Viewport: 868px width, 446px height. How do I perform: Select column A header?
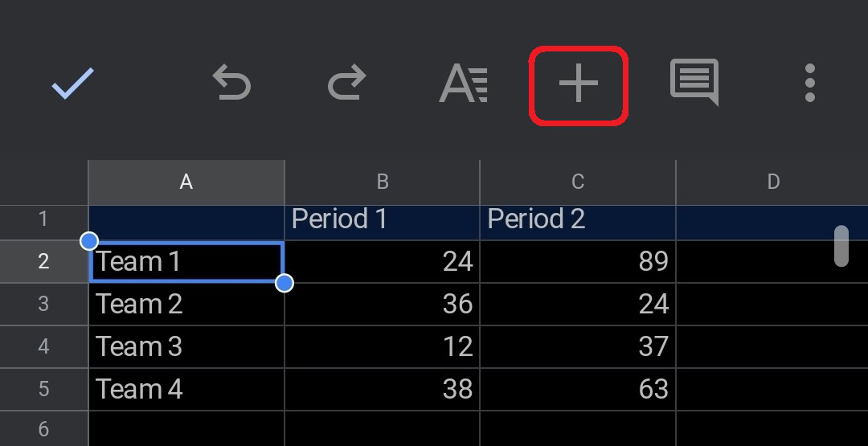click(186, 182)
